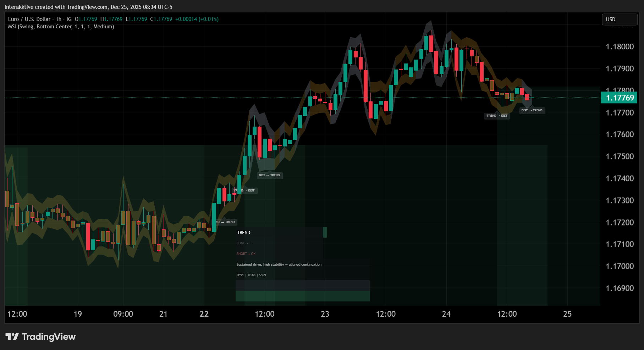
Task: Click the SHORT • OK status row
Action: pyautogui.click(x=246, y=254)
